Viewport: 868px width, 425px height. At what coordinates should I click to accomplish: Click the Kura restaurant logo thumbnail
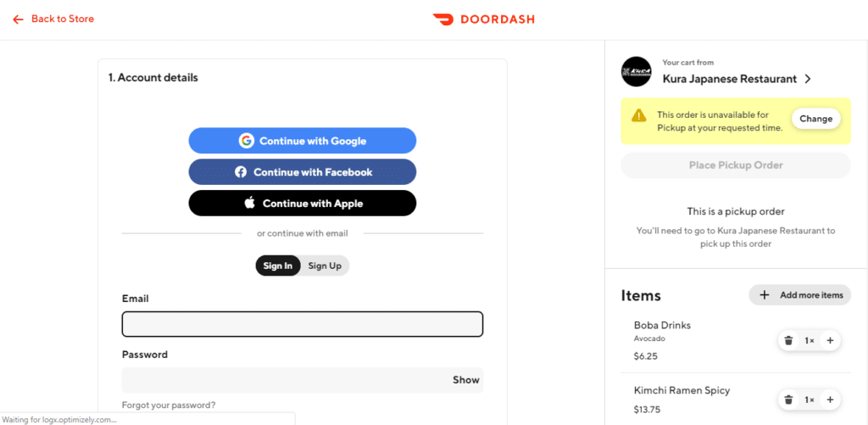[636, 71]
